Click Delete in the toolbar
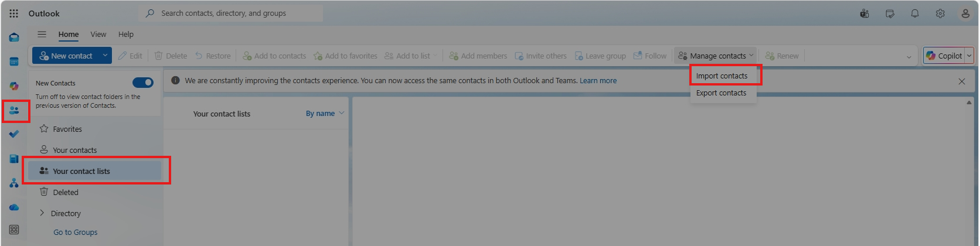 click(171, 56)
